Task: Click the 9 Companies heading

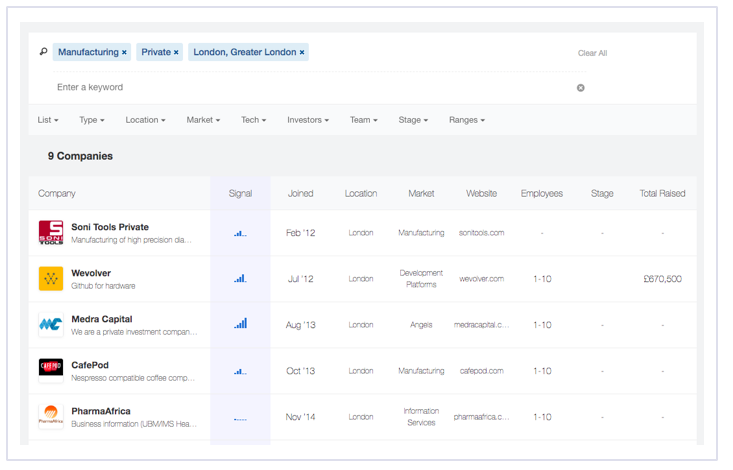Action: tap(80, 156)
